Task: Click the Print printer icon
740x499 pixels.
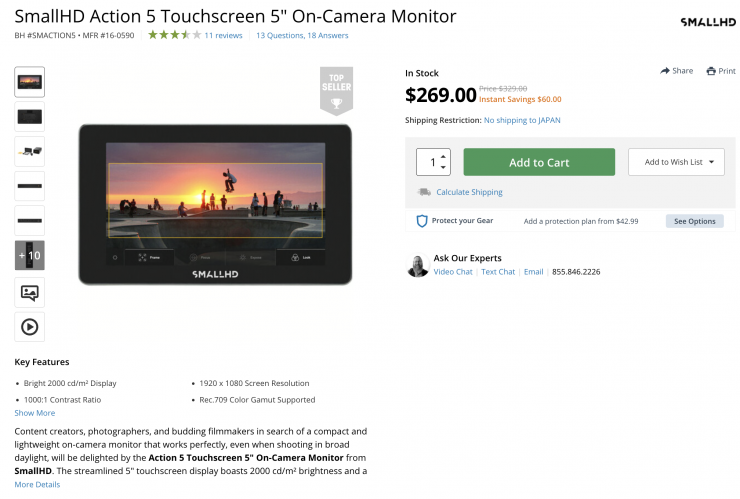Action: 711,71
